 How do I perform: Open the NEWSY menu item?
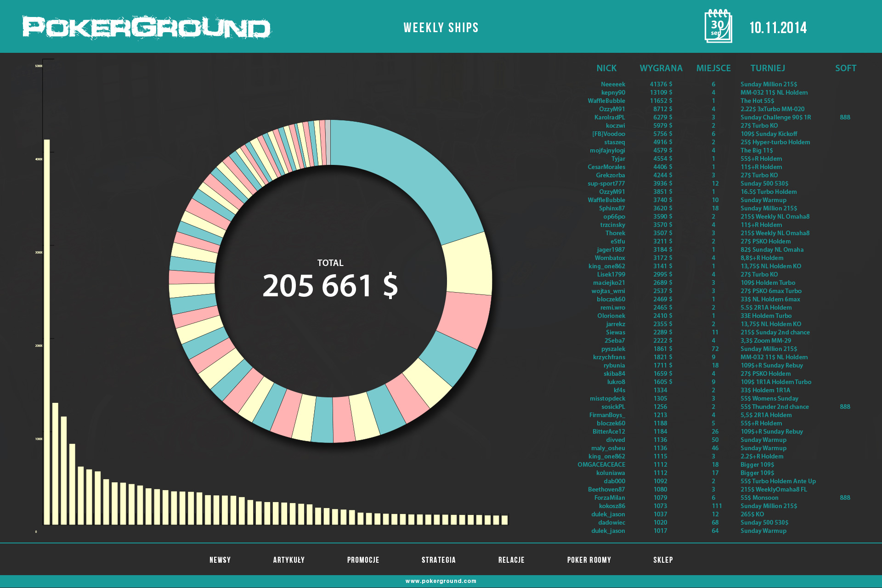(220, 560)
